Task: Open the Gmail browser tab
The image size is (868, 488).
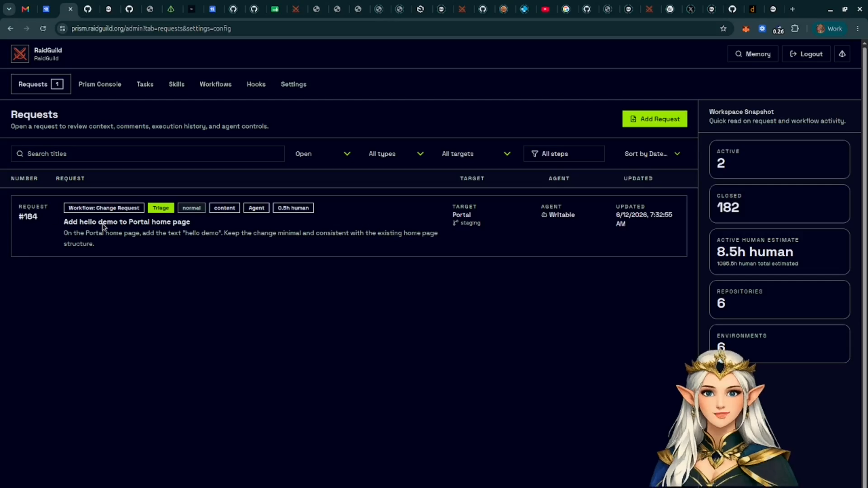Action: [x=25, y=9]
